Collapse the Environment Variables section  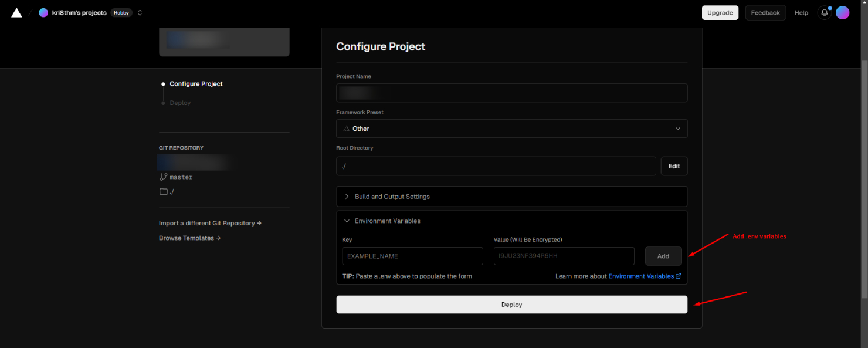(x=387, y=221)
